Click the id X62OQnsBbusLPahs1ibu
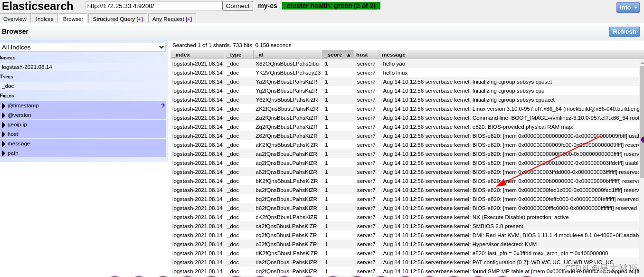This screenshot has height=277, width=644. click(287, 64)
